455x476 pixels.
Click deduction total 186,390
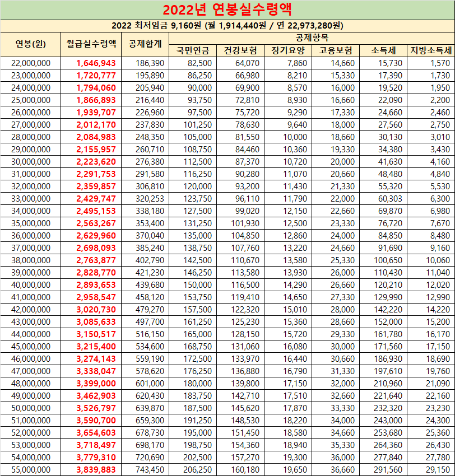click(x=150, y=63)
